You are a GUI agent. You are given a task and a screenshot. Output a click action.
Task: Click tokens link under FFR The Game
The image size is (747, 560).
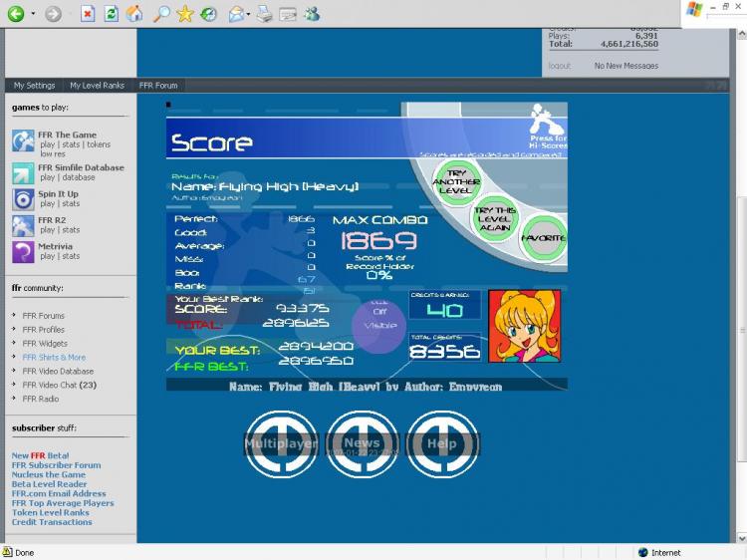click(x=99, y=144)
